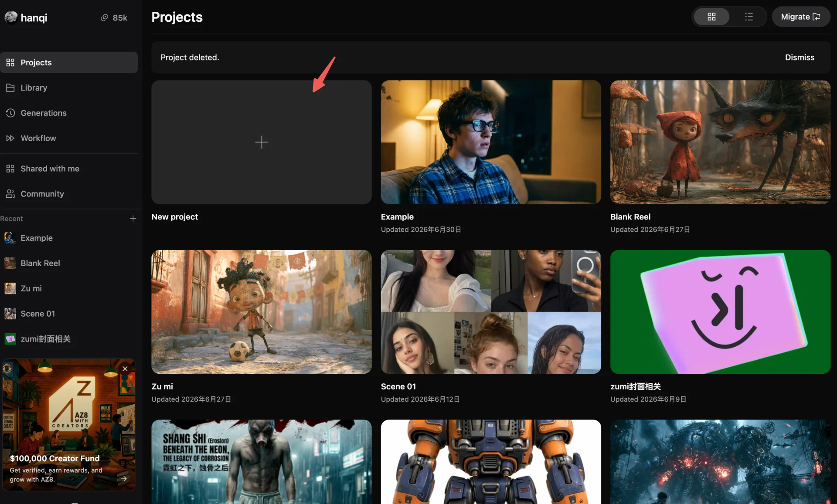Click the Blank Reel project title

click(630, 217)
